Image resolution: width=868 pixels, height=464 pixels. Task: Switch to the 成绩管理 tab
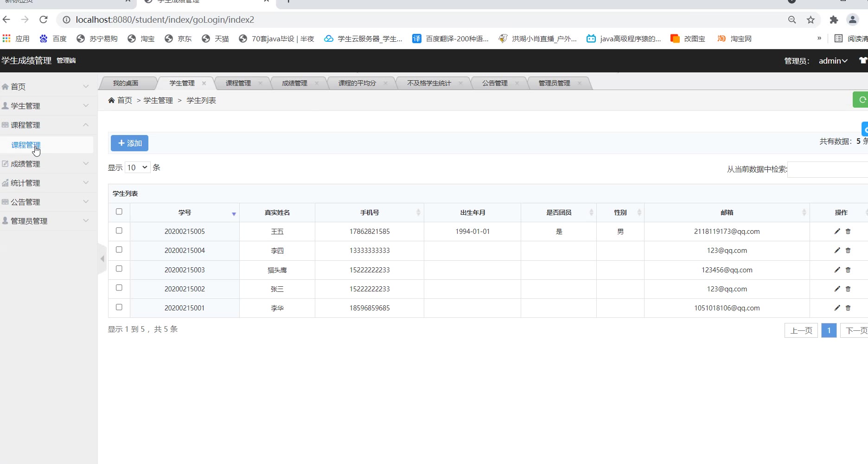[x=294, y=83]
